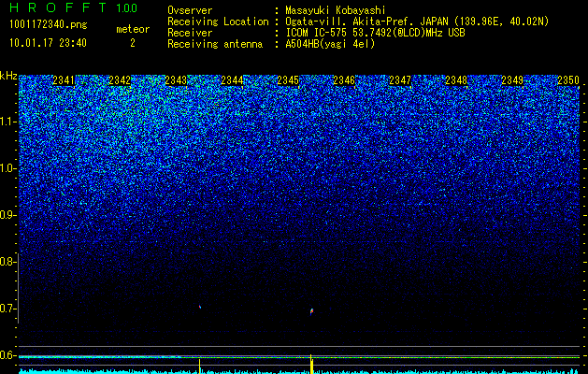Click the 0.9 kHz axis label

click(7, 215)
